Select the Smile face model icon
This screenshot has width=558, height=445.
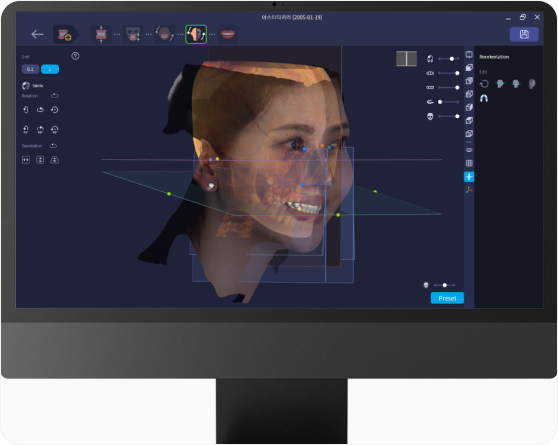(26, 85)
